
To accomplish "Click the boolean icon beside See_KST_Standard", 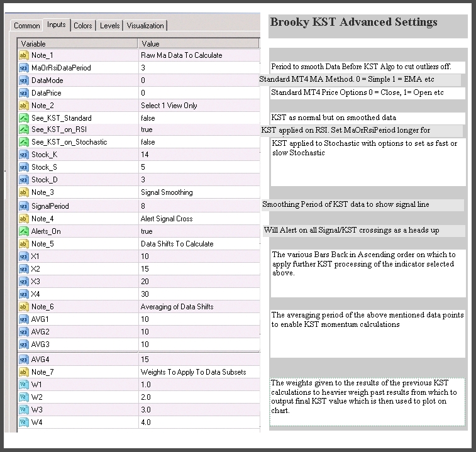I will point(23,118).
